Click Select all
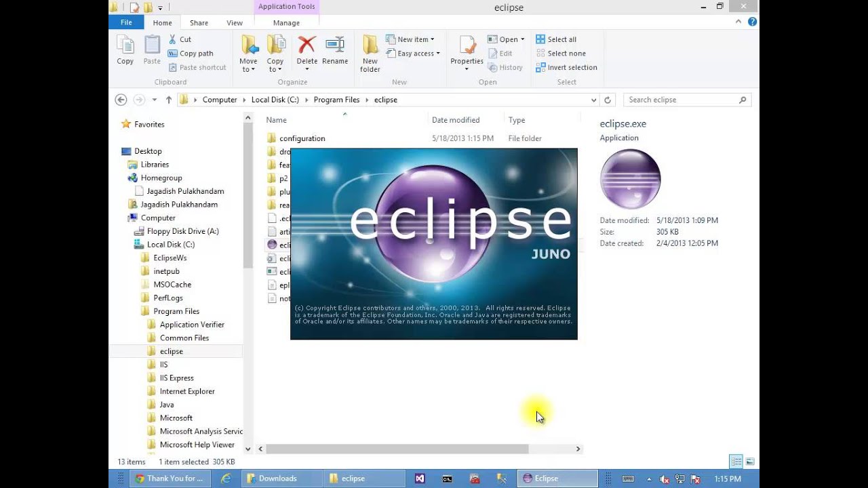The height and width of the screenshot is (488, 868). click(x=556, y=39)
